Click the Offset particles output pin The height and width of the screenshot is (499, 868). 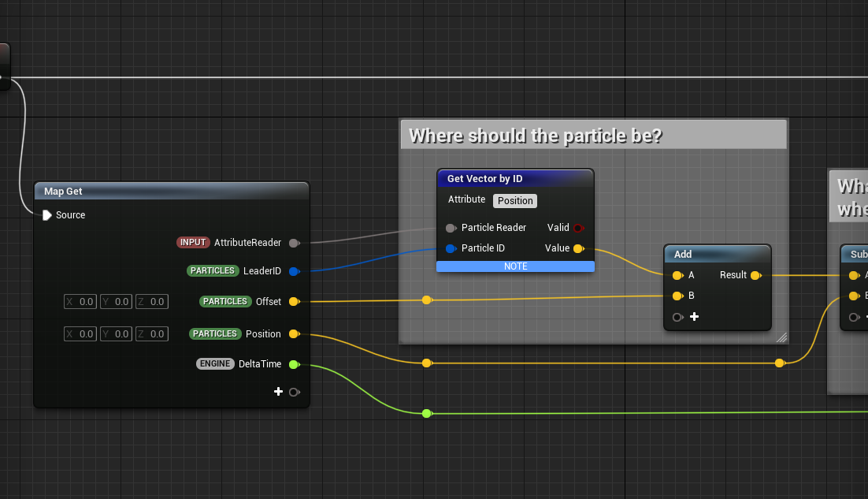(x=295, y=301)
